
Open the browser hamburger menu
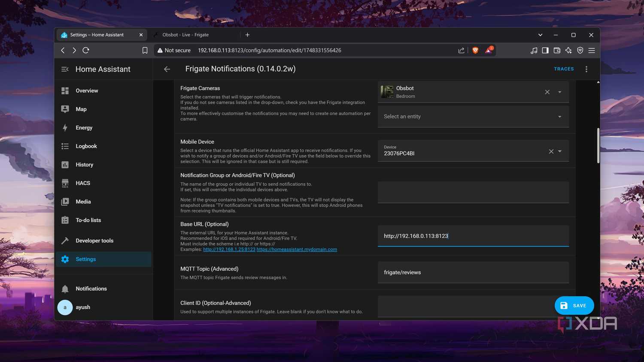coord(592,50)
